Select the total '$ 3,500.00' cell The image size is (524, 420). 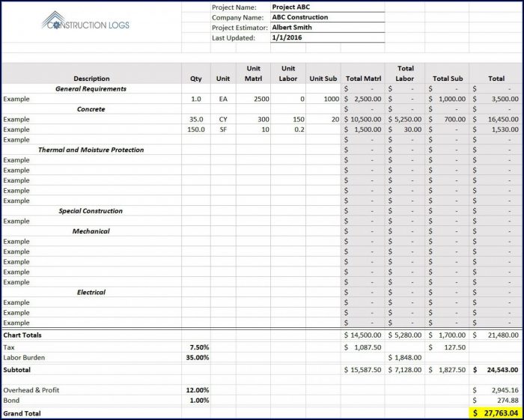[496, 100]
